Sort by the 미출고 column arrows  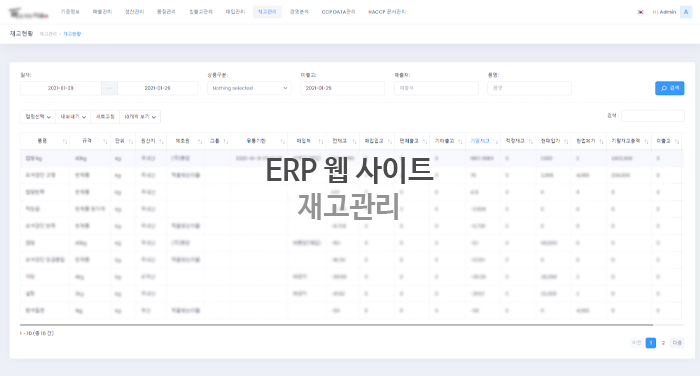[677, 141]
